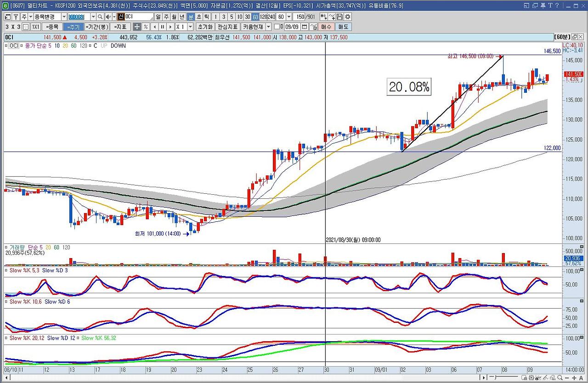The width and height of the screenshot is (588, 383).
Task: Click the chart pane detach icon next to [60분]
Action: tap(574, 37)
